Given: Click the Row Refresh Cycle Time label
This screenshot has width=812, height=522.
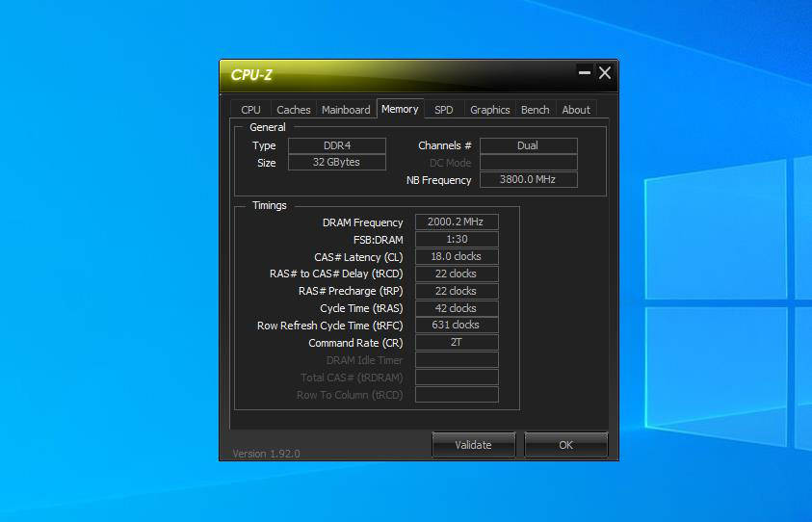Looking at the screenshot, I should coord(329,326).
